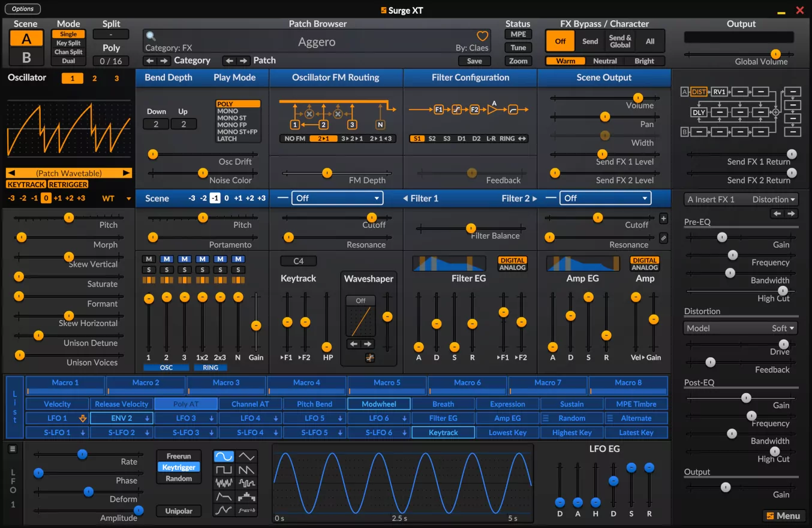Favorite the patch with the heart icon
The image size is (812, 528).
click(x=482, y=36)
